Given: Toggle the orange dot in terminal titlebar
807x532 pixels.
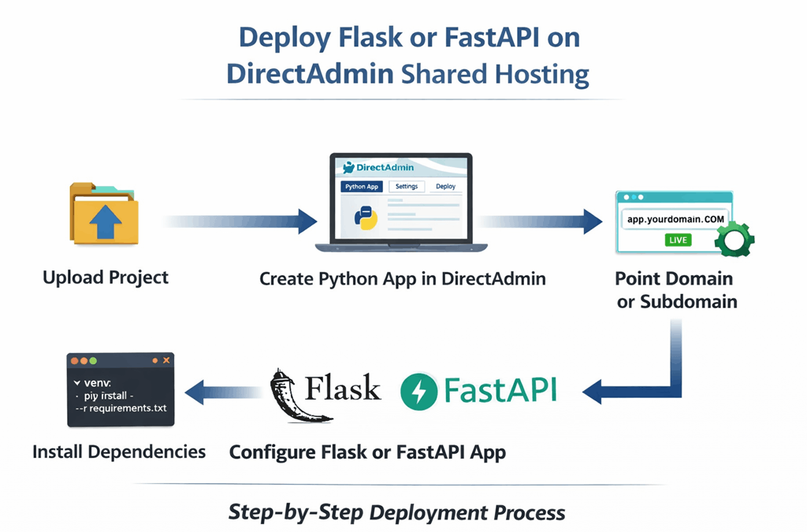Looking at the screenshot, I should 74,361.
